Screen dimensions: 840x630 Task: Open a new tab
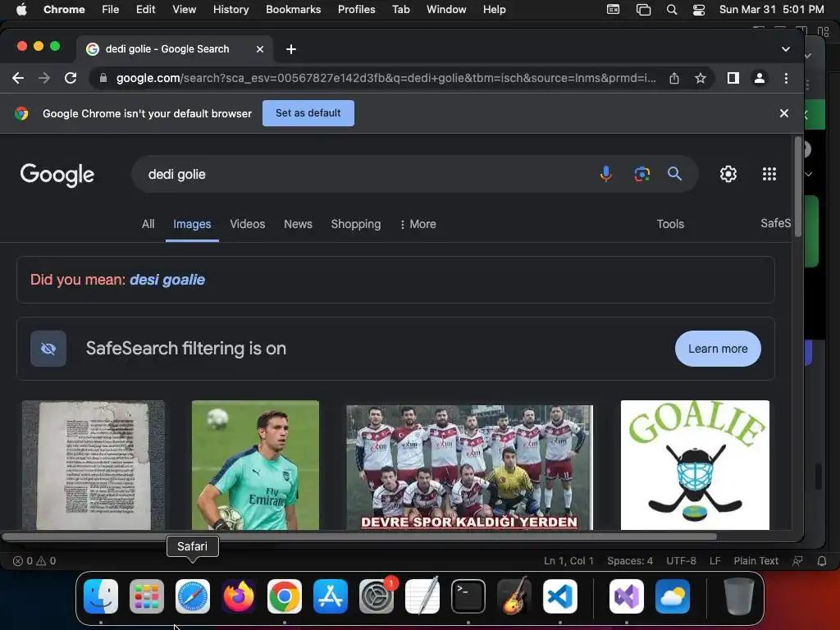tap(291, 49)
